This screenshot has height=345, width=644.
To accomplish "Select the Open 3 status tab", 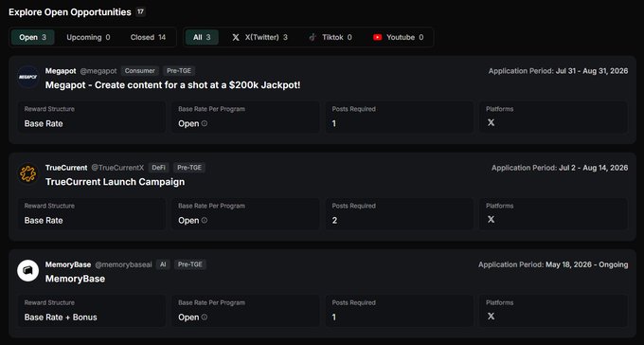I will pyautogui.click(x=33, y=37).
